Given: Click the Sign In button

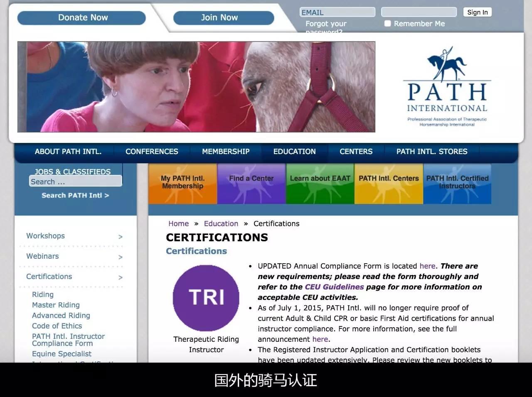Looking at the screenshot, I should click(478, 12).
